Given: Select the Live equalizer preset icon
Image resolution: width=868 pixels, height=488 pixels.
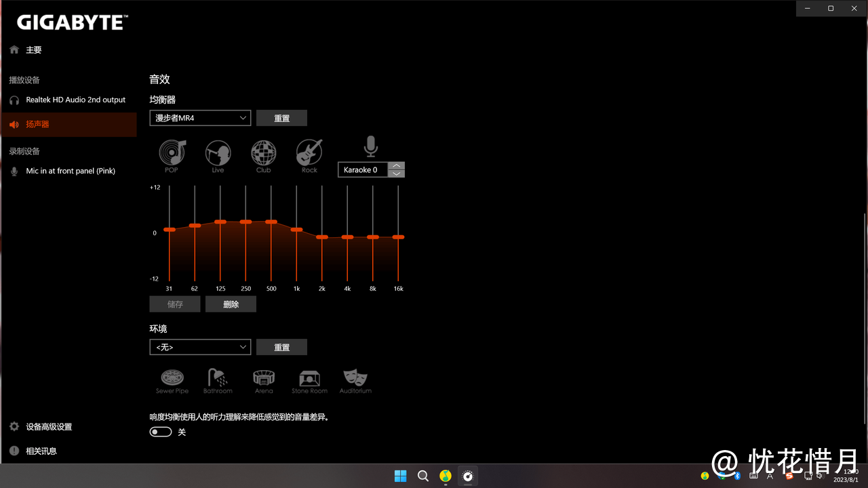Looking at the screenshot, I should click(218, 153).
